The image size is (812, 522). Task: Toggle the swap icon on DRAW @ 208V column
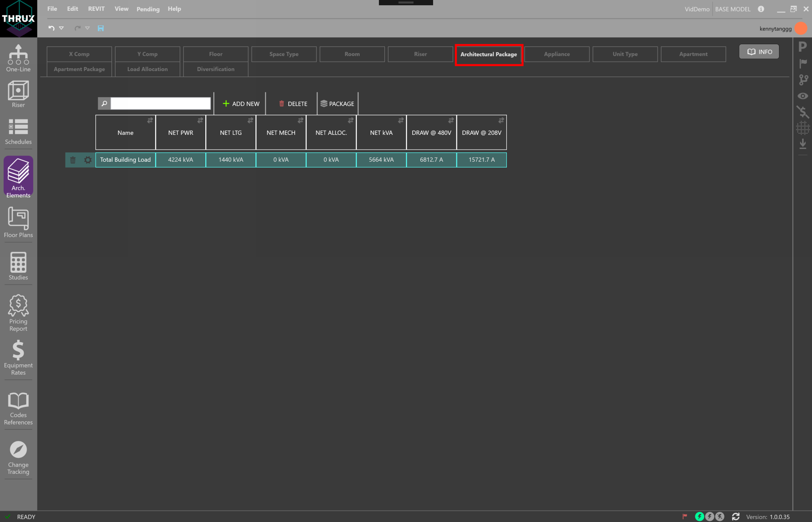click(501, 120)
